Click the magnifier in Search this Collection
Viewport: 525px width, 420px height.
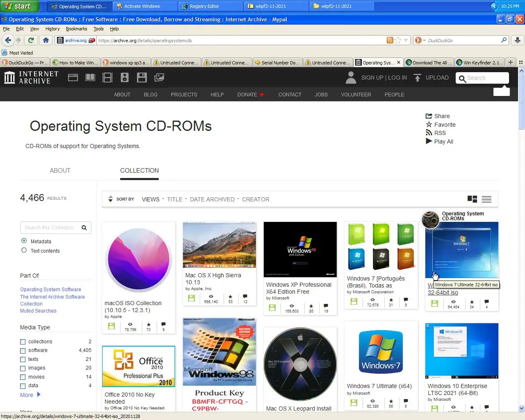click(x=84, y=228)
